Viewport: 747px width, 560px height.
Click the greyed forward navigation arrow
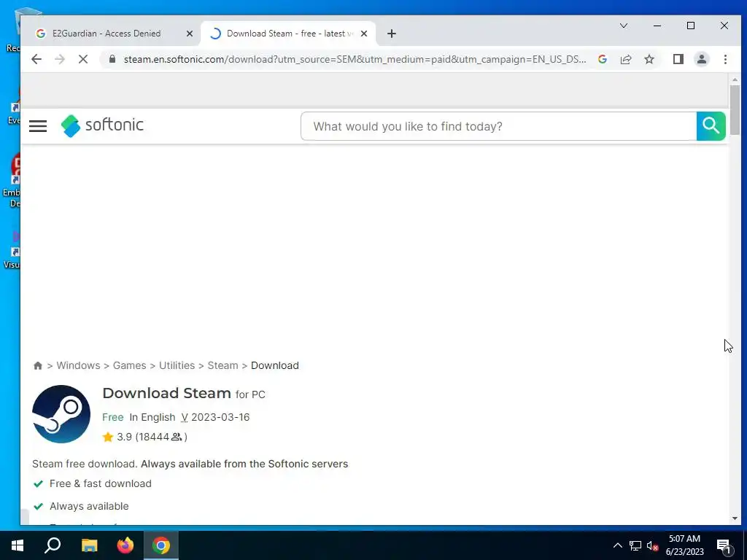(60, 59)
